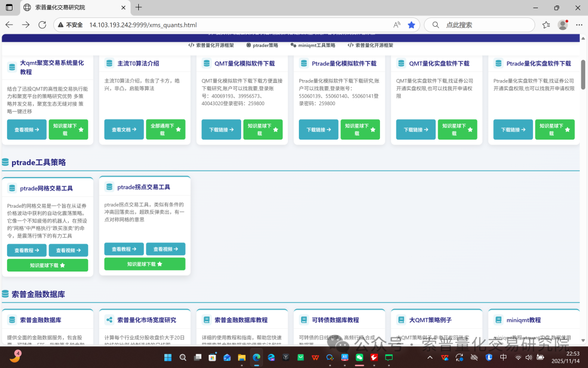588x368 pixels.
Task: Toggle the Chinese IME indicator 中
Action: pos(503,357)
